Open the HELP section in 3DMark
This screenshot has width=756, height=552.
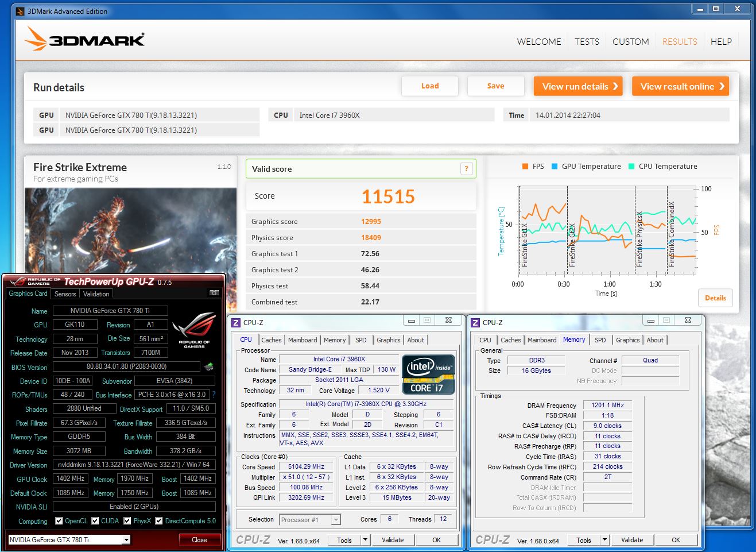[x=721, y=42]
